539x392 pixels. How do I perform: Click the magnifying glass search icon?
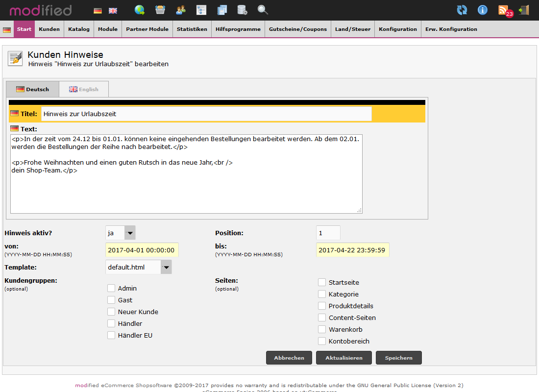coord(263,10)
